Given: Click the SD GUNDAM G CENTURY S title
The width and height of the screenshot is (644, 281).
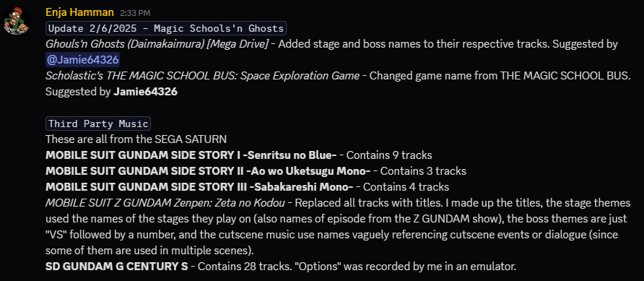Looking at the screenshot, I should (117, 267).
